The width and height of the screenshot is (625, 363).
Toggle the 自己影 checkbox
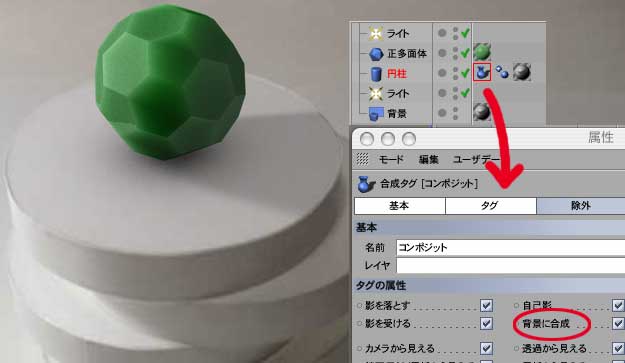[619, 306]
